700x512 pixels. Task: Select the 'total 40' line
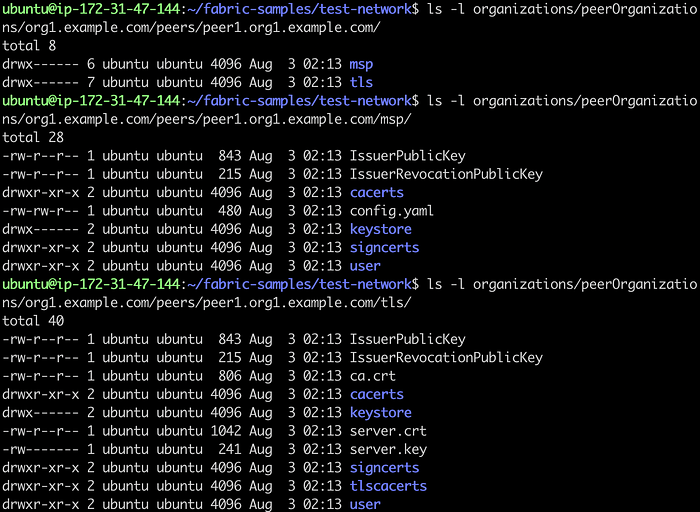coord(33,321)
